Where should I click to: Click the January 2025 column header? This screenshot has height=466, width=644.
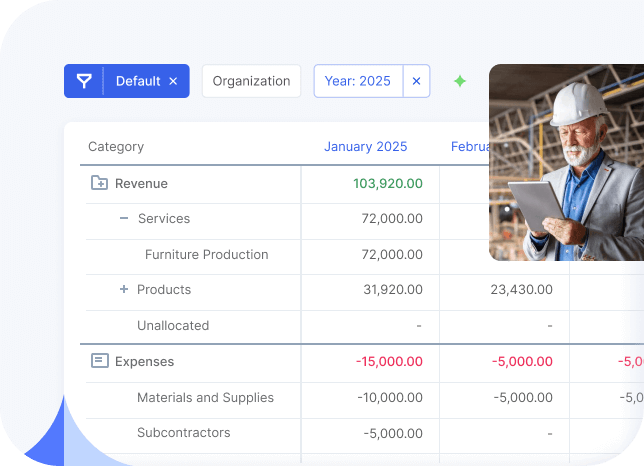(x=365, y=146)
